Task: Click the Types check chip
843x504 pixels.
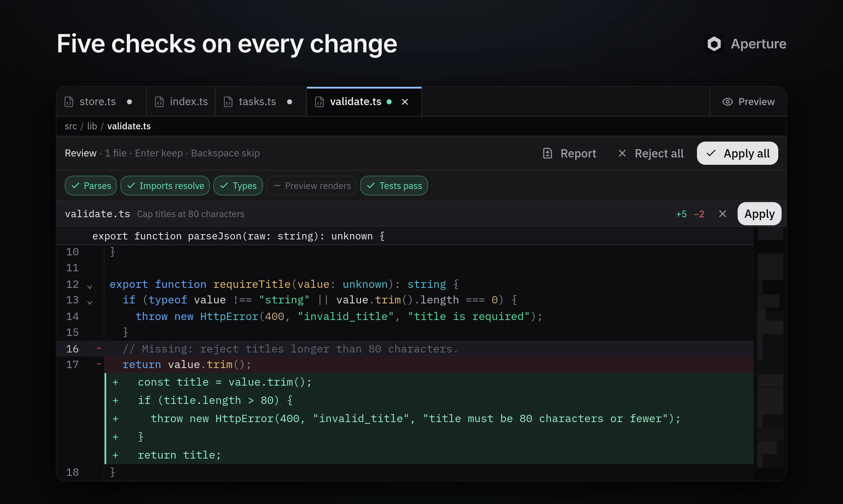Action: 238,185
